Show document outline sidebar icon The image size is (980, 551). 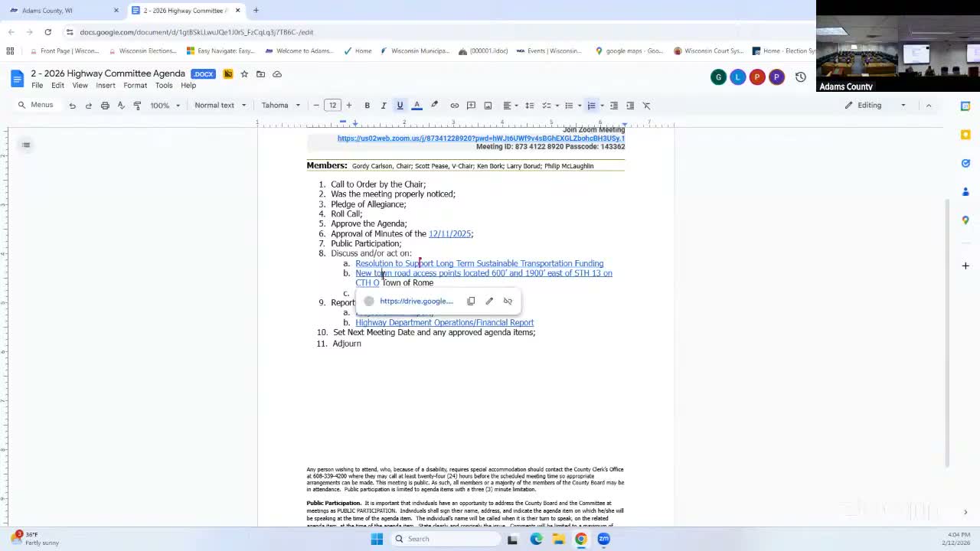tap(26, 145)
